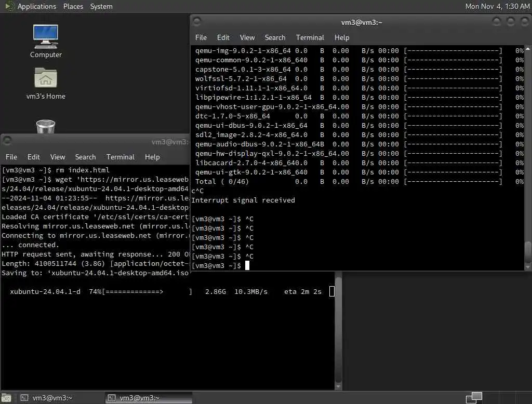Image resolution: width=532 pixels, height=404 pixels.
Task: Click the clock showing Mon Nov 4, 1:30 AM
Action: tap(497, 6)
